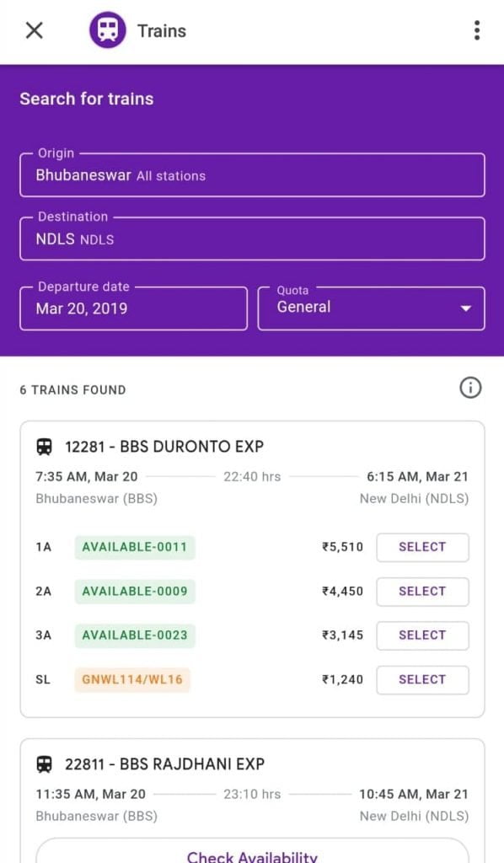Select the 1A class fare ₹5,510
The height and width of the screenshot is (863, 504).
point(422,547)
